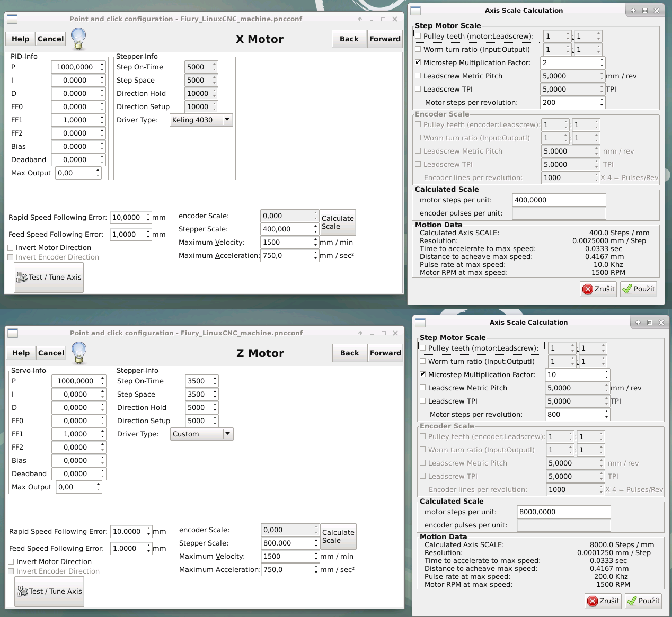Image resolution: width=672 pixels, height=617 pixels.
Task: Increase X Motor Maximum Velocity with spinner arrow
Action: click(x=316, y=240)
